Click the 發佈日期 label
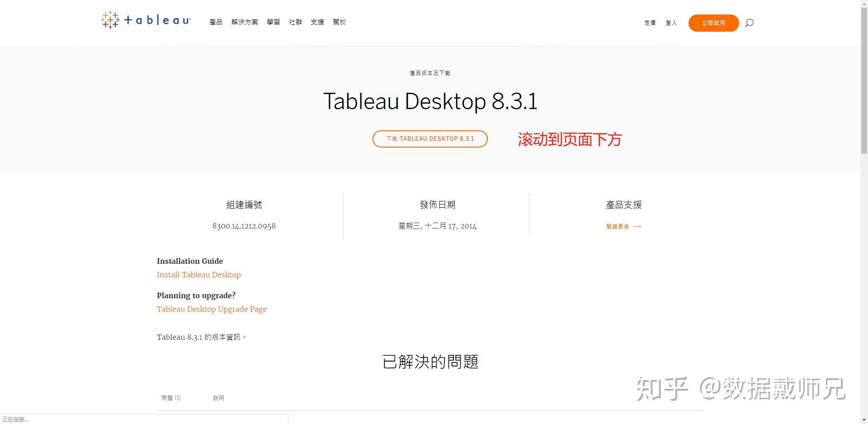This screenshot has height=424, width=868. click(438, 205)
